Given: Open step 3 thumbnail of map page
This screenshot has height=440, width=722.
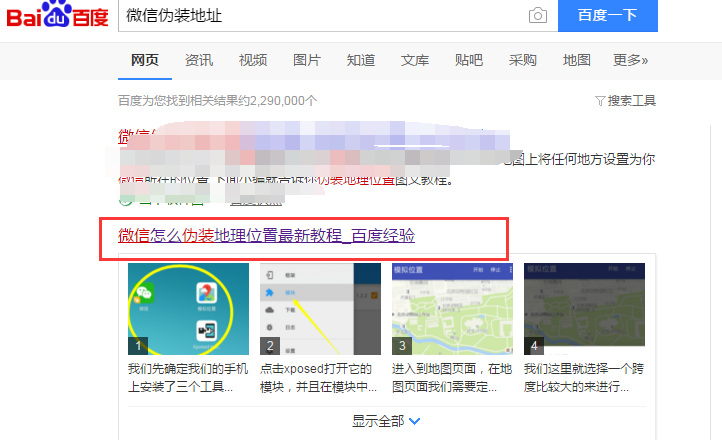Looking at the screenshot, I should coord(452,309).
